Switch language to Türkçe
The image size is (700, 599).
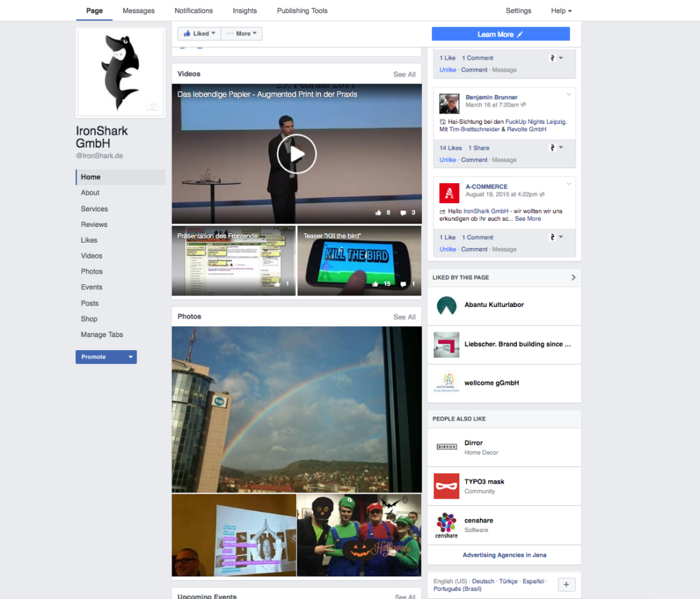coord(508,582)
